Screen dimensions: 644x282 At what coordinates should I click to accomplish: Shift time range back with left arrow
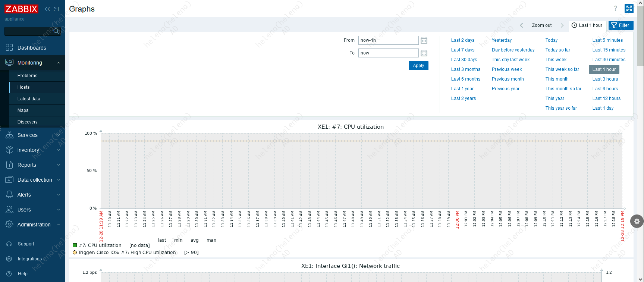tap(522, 25)
